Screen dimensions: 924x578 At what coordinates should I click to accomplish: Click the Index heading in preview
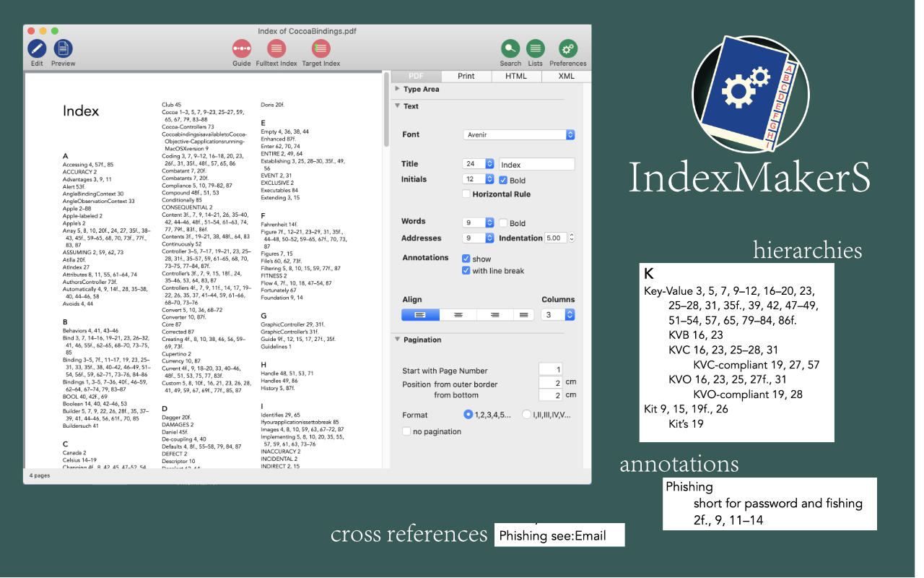[x=81, y=111]
